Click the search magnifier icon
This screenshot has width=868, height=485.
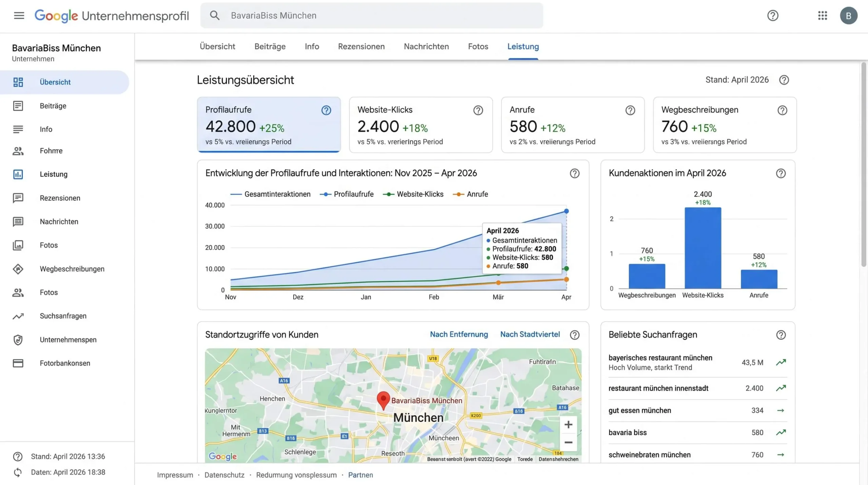[x=215, y=15]
